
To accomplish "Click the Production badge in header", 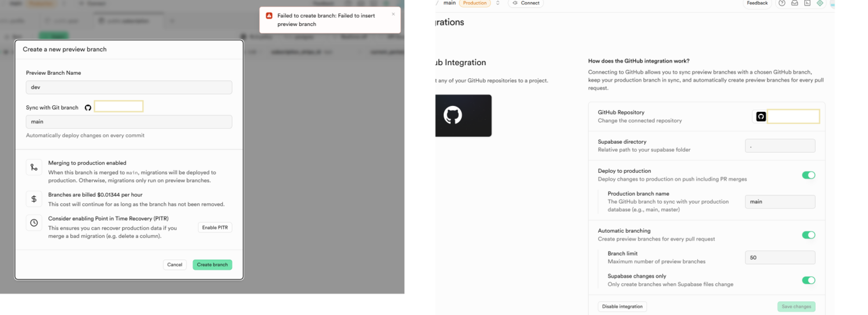I will coord(475,3).
